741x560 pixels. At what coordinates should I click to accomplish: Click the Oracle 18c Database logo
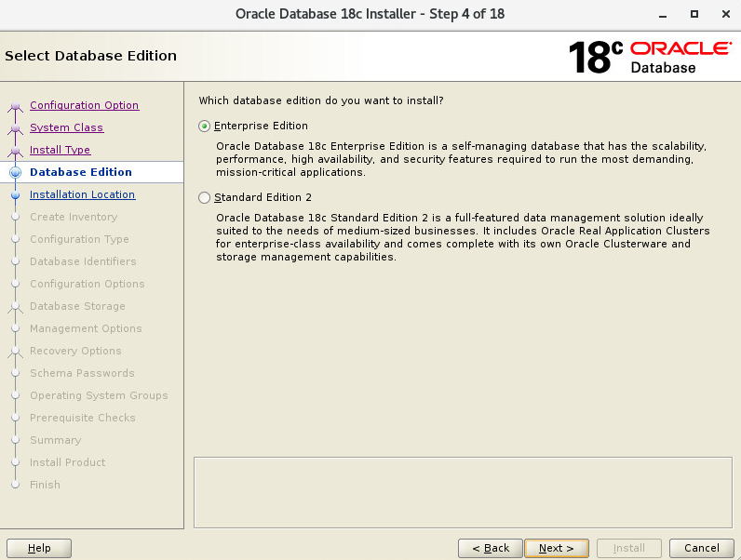click(651, 57)
